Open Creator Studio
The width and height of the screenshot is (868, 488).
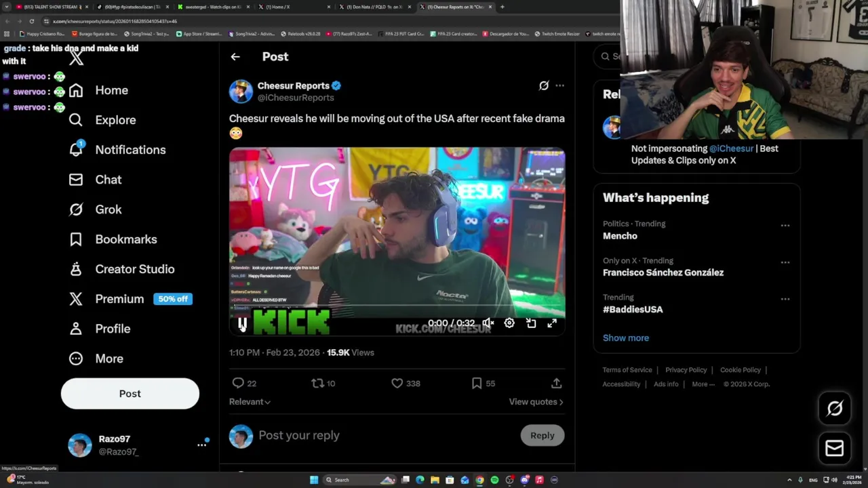click(x=121, y=269)
